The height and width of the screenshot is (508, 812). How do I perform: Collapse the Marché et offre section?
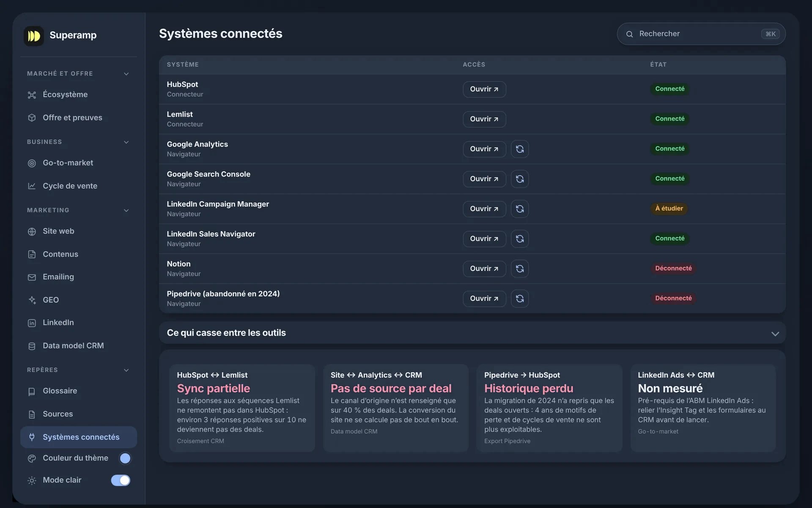[126, 74]
